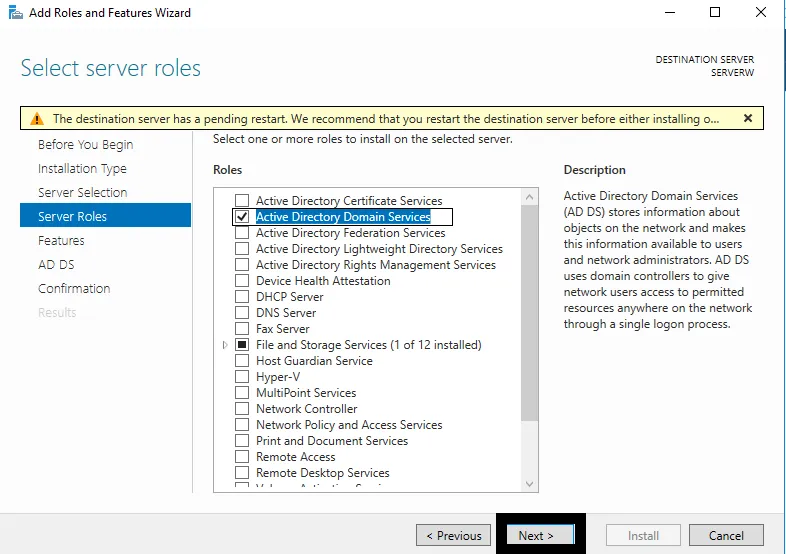This screenshot has width=786, height=554.
Task: Check Active Directory Certificate Services
Action: click(x=242, y=201)
